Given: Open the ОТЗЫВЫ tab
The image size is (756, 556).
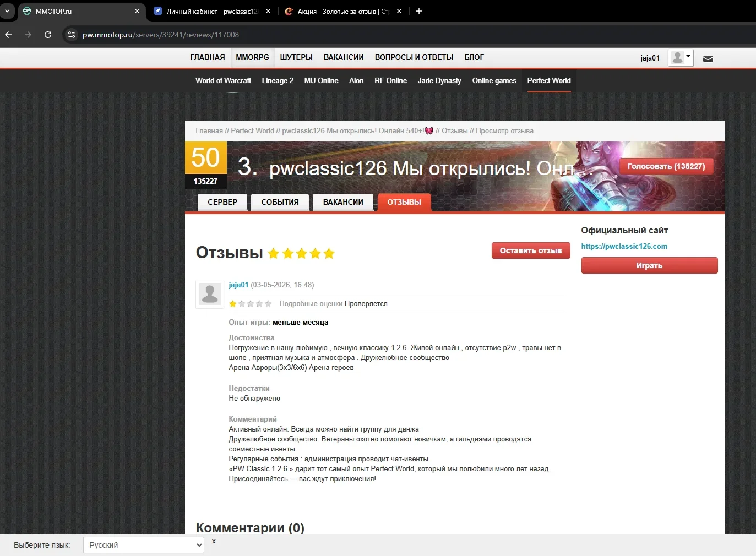Looking at the screenshot, I should coord(404,202).
